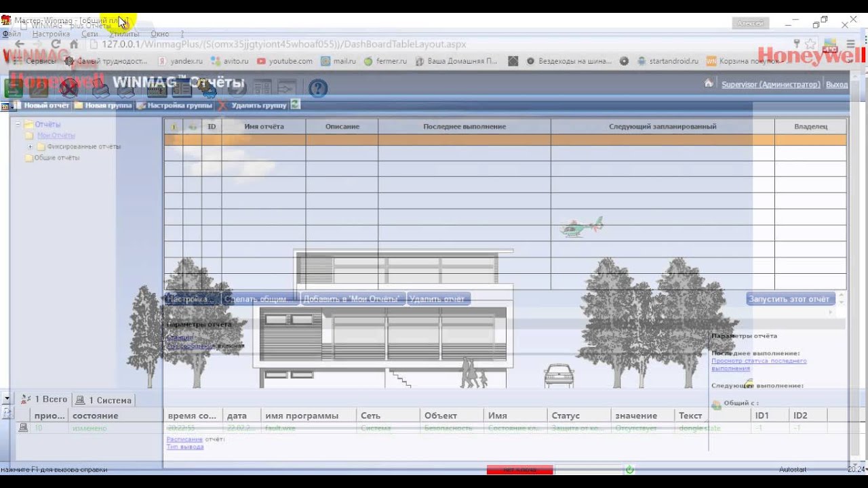This screenshot has width=868, height=488.
Task: Click the home icon beside Supervisor
Action: click(709, 83)
